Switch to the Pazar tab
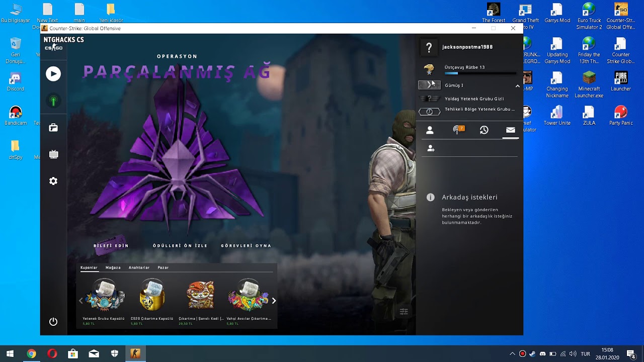 163,267
